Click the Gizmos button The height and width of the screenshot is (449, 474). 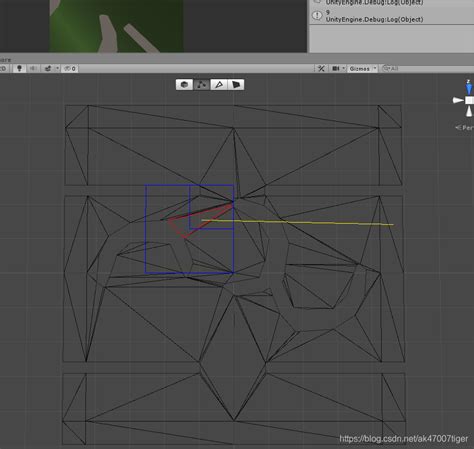point(360,68)
